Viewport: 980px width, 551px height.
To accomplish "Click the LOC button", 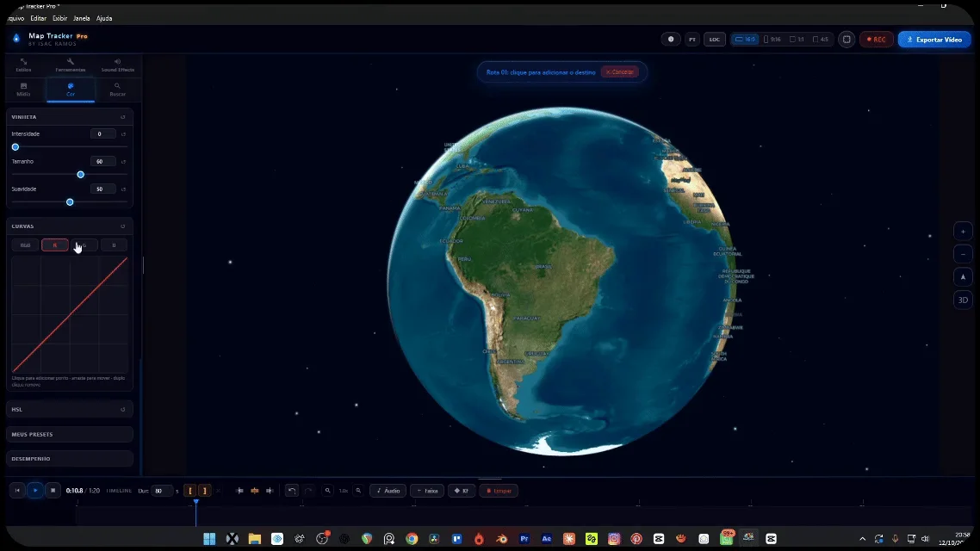I will pos(715,39).
